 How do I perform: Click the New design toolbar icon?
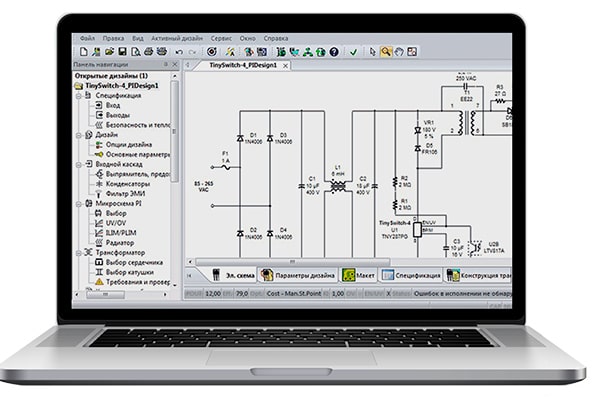pos(83,52)
